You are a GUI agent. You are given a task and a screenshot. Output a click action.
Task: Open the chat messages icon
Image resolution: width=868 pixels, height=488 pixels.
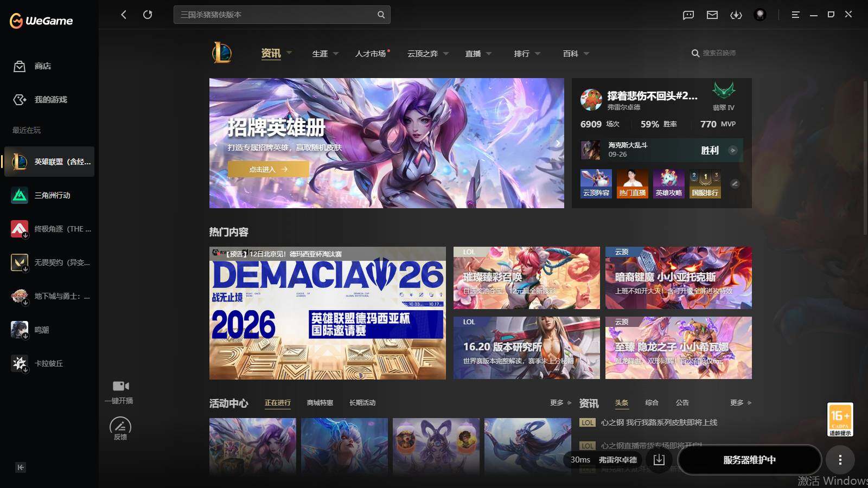[x=688, y=15]
